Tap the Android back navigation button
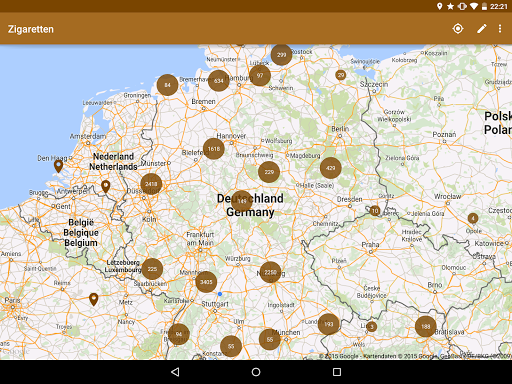This screenshot has height=384, width=512. (x=175, y=372)
